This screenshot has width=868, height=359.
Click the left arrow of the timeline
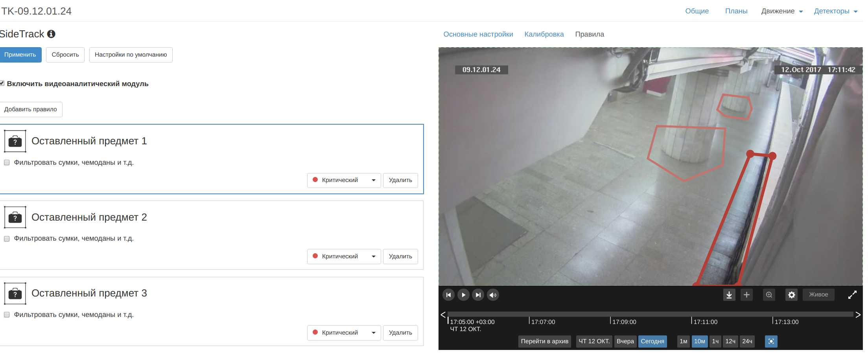(443, 315)
